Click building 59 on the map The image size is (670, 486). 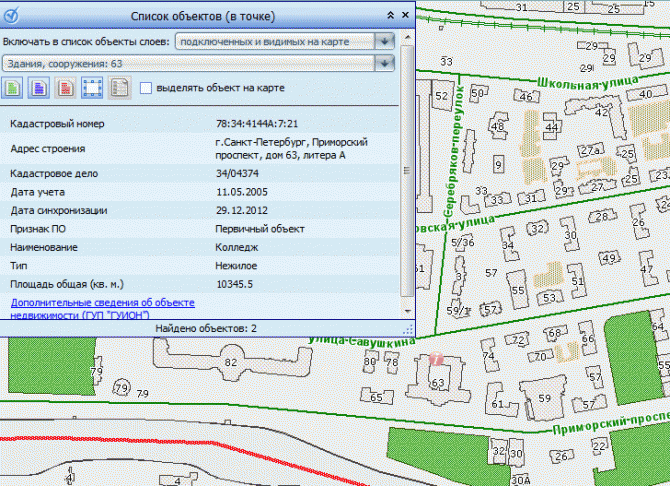pyautogui.click(x=544, y=398)
